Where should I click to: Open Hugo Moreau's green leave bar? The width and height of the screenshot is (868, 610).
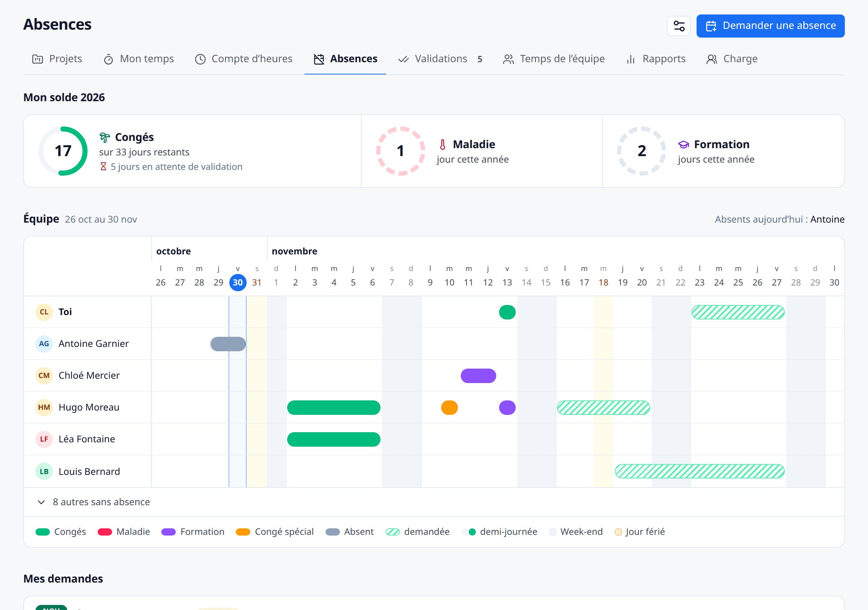click(334, 408)
